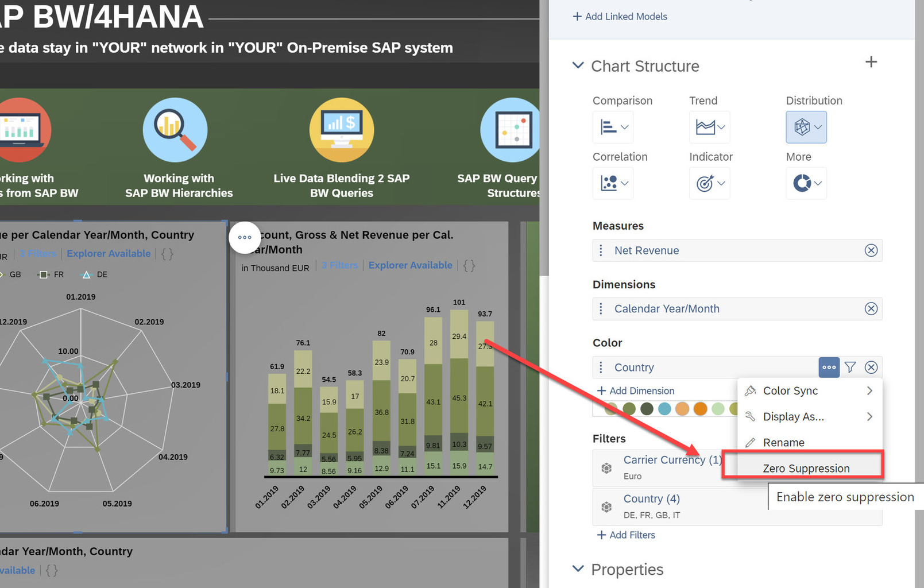The image size is (924, 588).
Task: Click Live Data Blending monitor icon
Action: 342,130
